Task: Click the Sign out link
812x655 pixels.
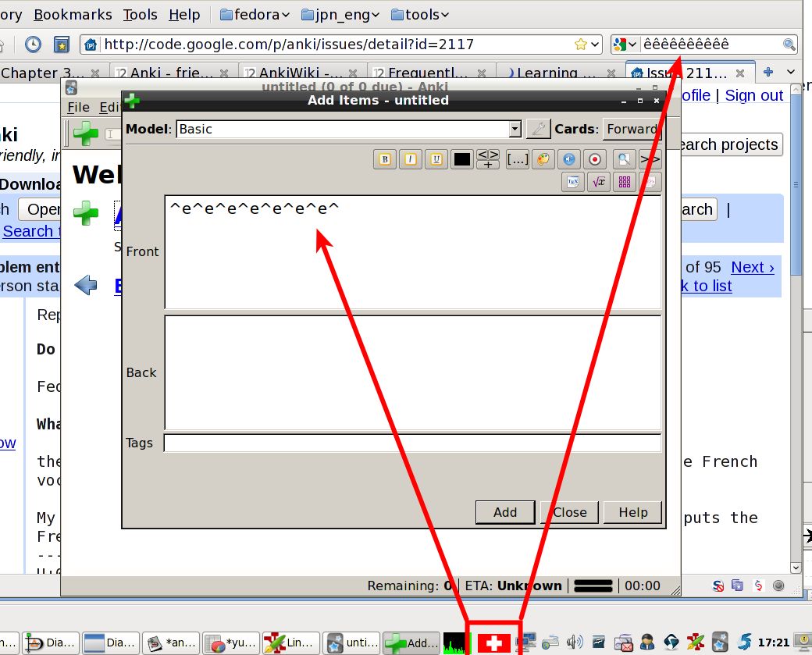Action: 754,95
